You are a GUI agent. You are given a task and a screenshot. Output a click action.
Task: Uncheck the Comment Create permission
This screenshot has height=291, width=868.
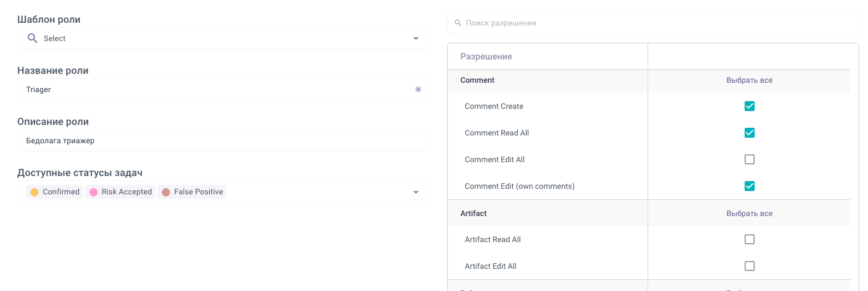point(749,106)
